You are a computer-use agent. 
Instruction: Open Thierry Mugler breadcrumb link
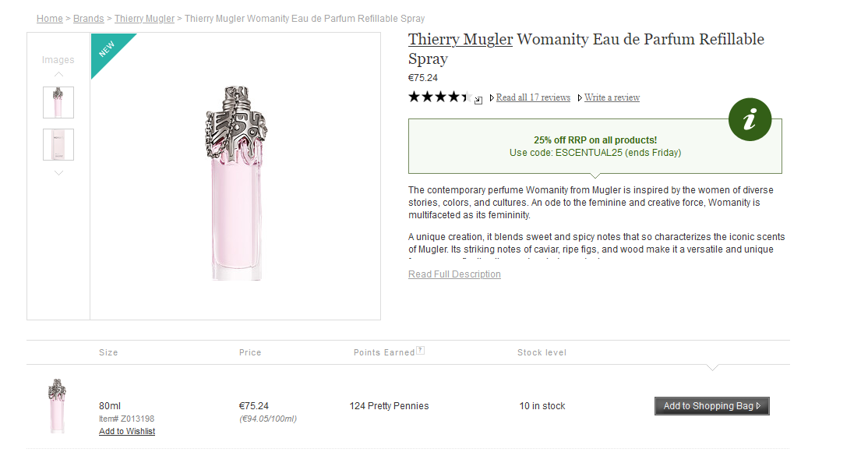(x=144, y=19)
